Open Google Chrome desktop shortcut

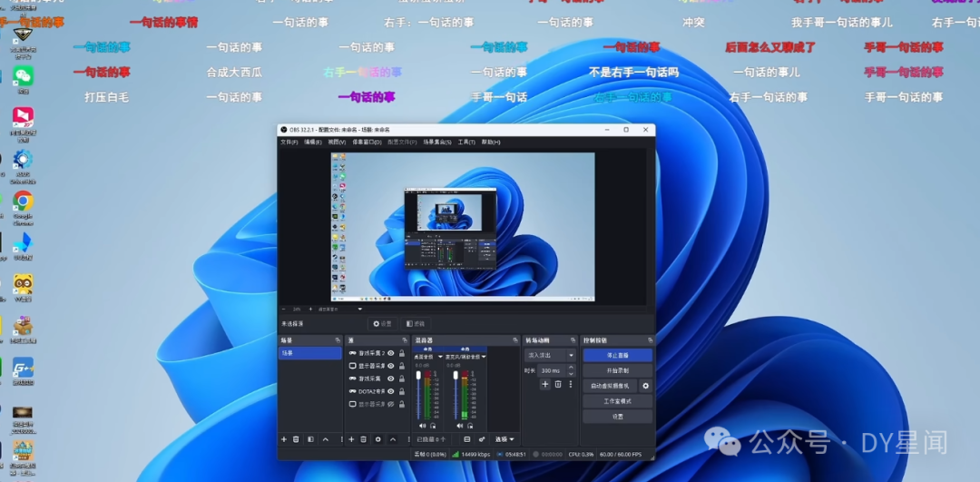pyautogui.click(x=23, y=206)
